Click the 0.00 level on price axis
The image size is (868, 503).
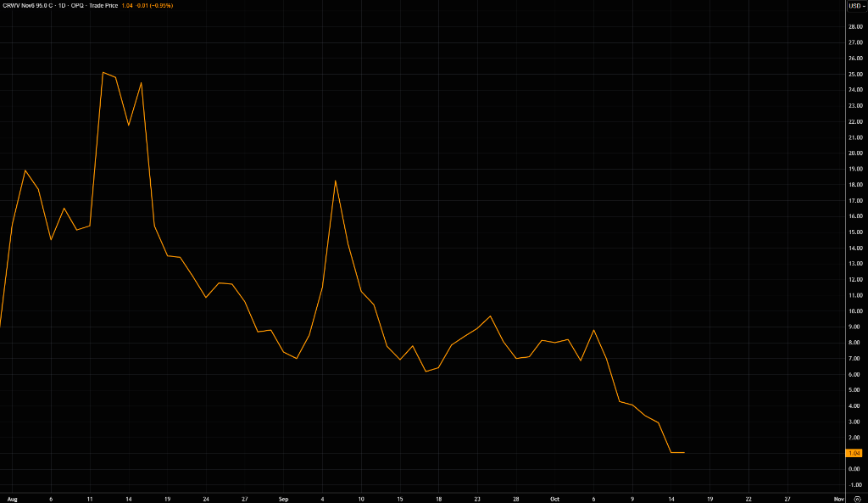coord(855,469)
